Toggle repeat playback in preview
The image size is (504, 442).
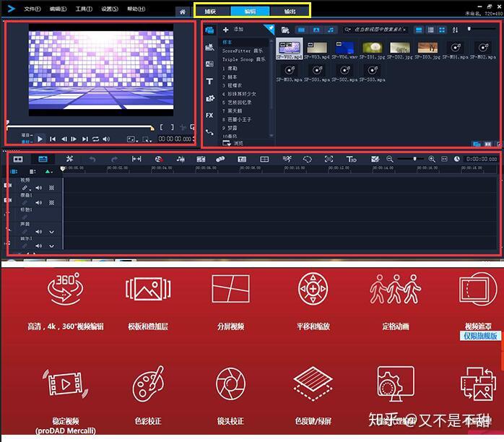click(x=95, y=139)
